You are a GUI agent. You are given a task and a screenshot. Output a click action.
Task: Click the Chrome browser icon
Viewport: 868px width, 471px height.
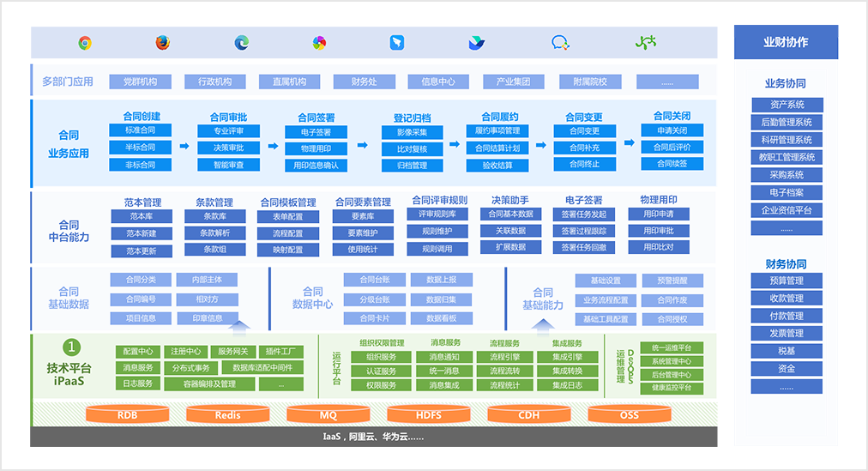(x=85, y=43)
